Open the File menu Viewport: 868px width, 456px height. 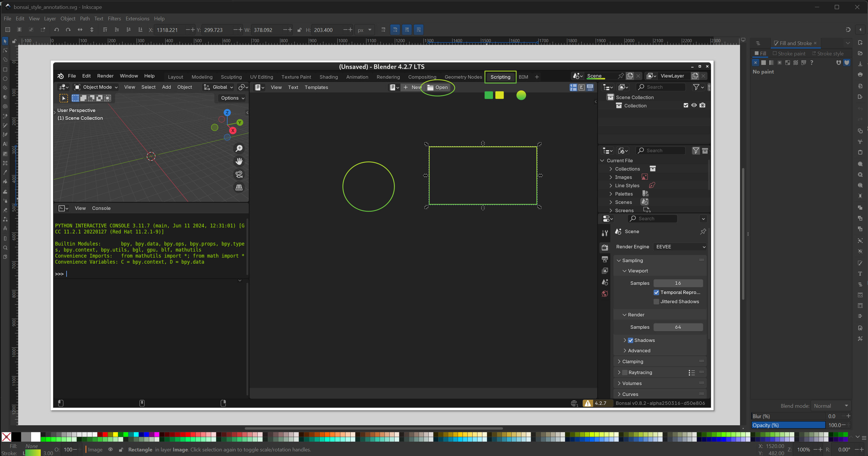tap(7, 19)
